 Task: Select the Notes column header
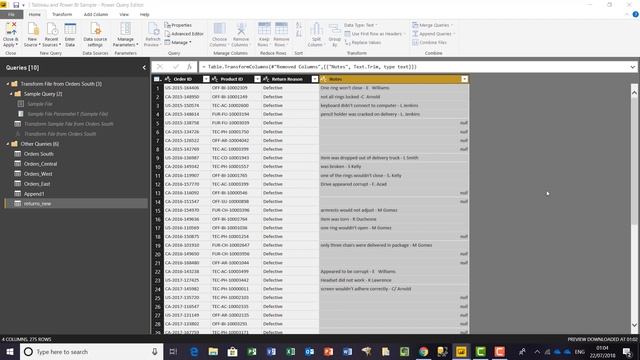pos(394,79)
